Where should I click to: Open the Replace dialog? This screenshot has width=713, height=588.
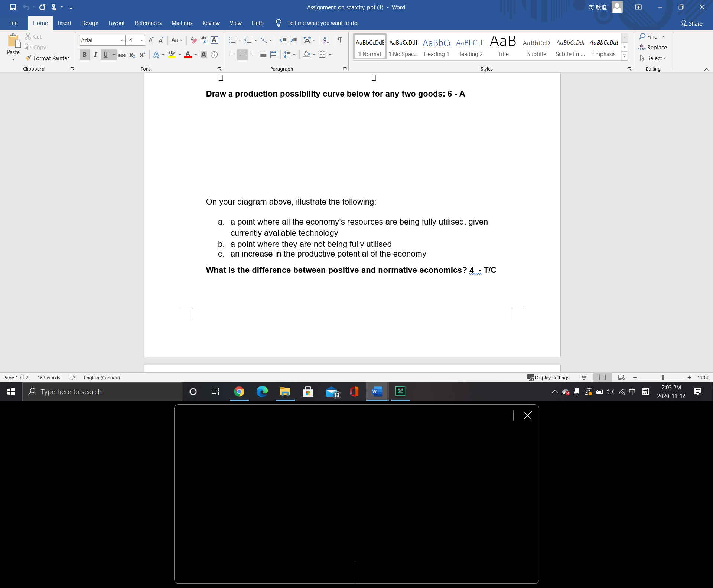[x=656, y=48]
